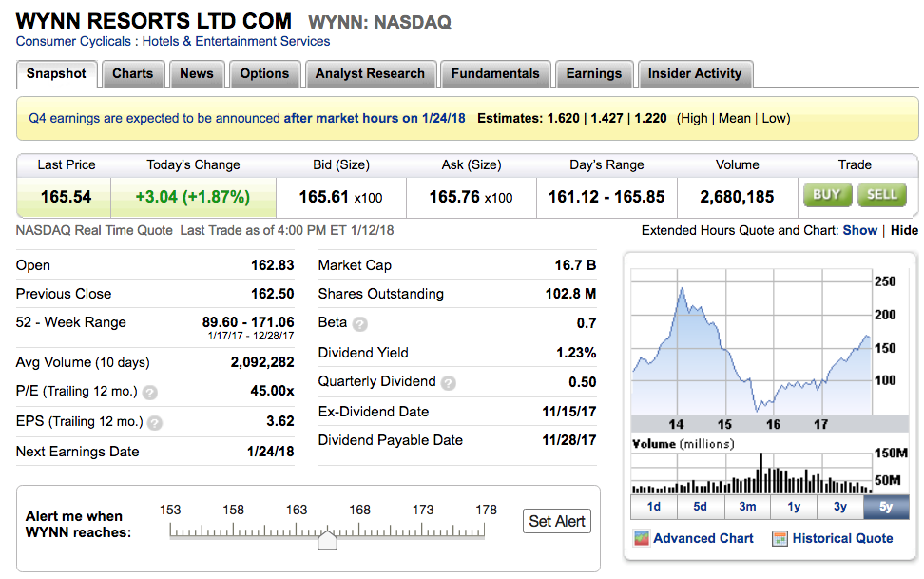The height and width of the screenshot is (579, 924).
Task: Click the price alert slider handle
Action: coord(327,540)
